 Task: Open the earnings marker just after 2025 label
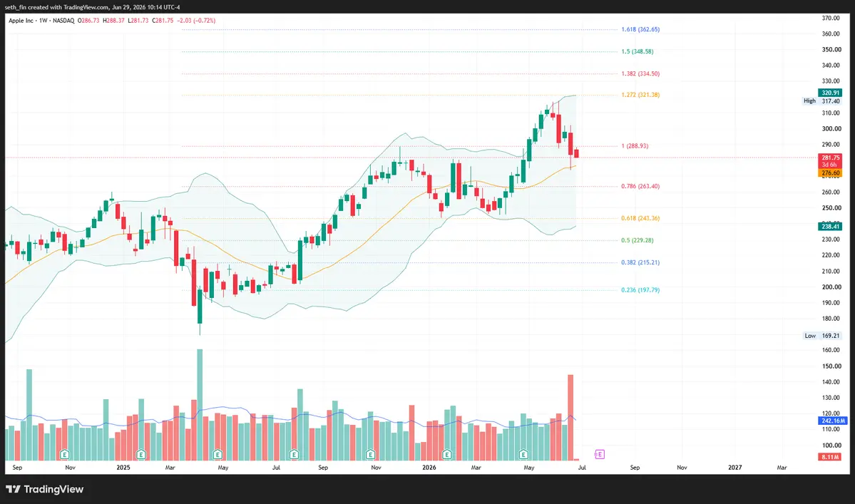[141, 454]
